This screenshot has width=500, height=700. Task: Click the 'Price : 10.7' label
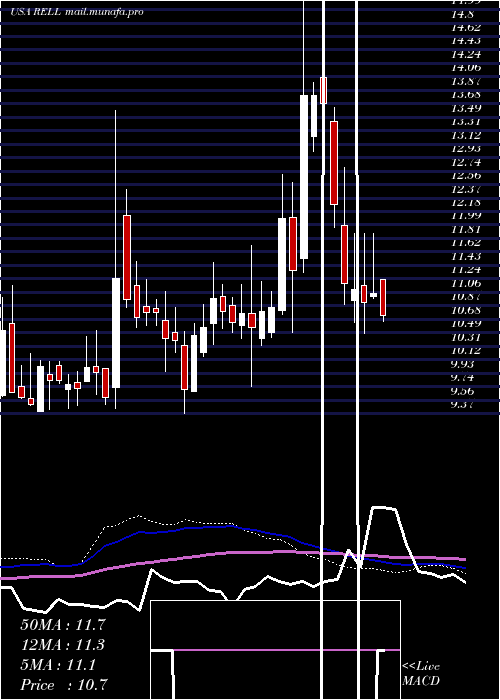64,685
